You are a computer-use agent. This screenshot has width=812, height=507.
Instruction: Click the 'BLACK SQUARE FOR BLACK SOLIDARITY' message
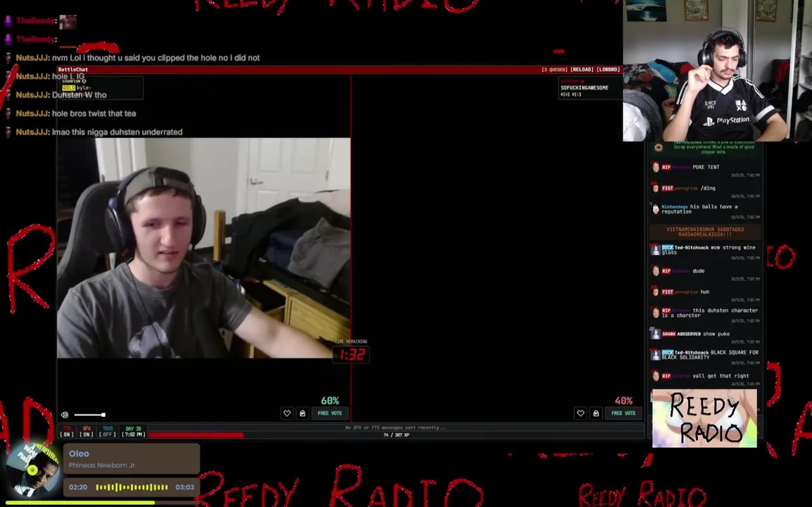[x=710, y=355]
